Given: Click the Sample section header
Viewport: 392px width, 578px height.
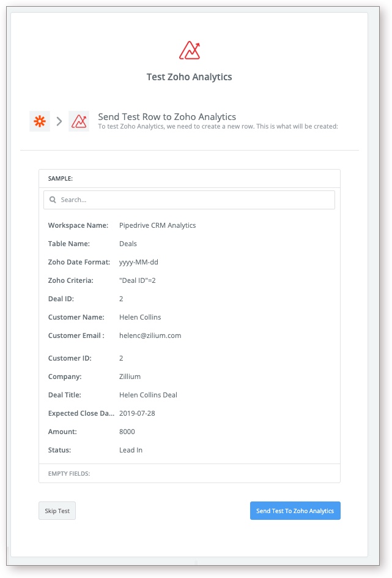Looking at the screenshot, I should (x=61, y=179).
